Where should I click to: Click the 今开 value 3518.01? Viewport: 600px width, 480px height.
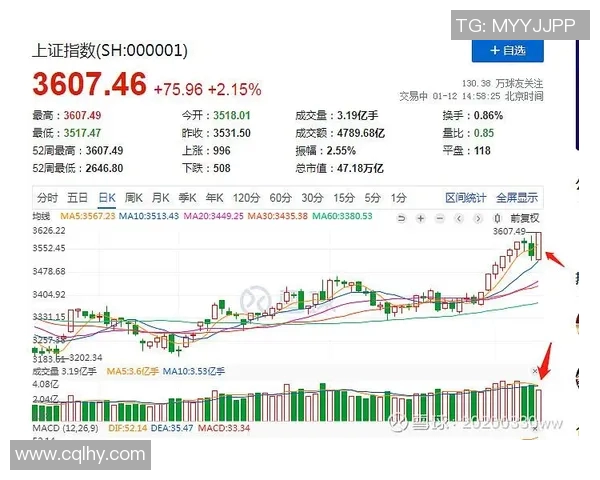click(232, 115)
